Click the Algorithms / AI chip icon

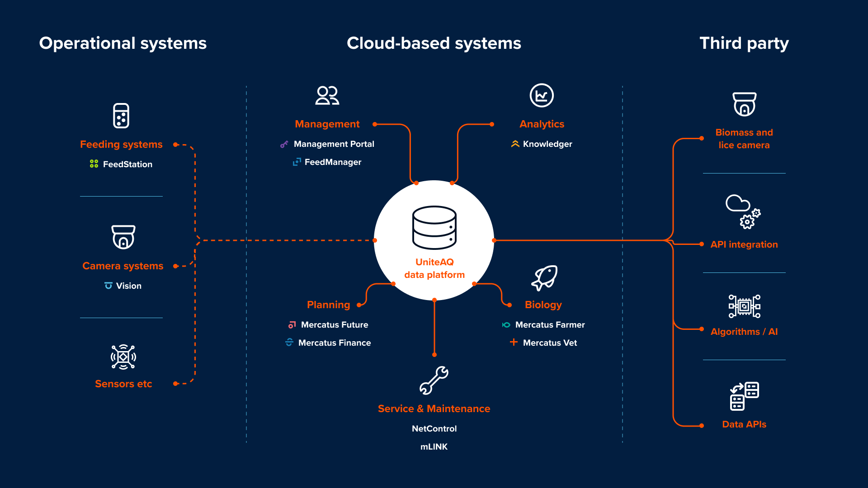[744, 306]
